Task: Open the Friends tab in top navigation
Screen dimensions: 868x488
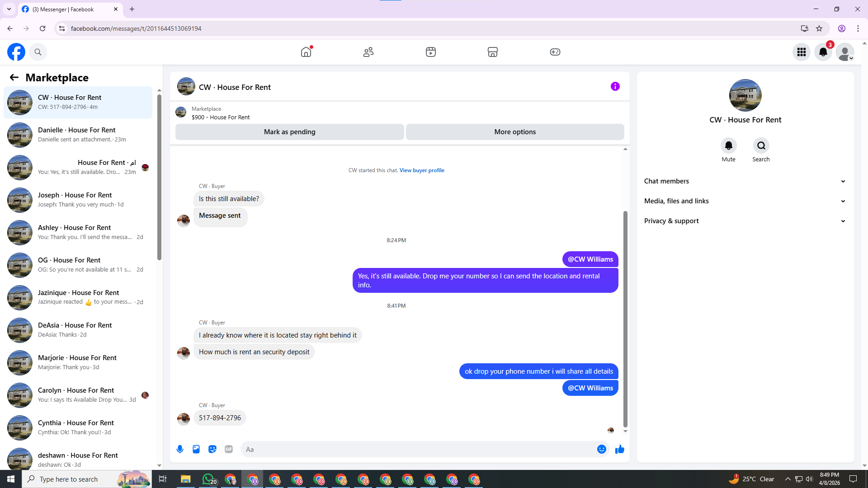Action: [x=368, y=52]
